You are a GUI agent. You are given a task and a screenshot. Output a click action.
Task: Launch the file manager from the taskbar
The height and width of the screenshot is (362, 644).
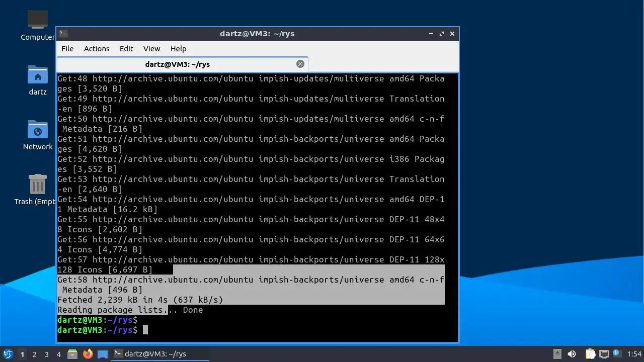point(72,354)
